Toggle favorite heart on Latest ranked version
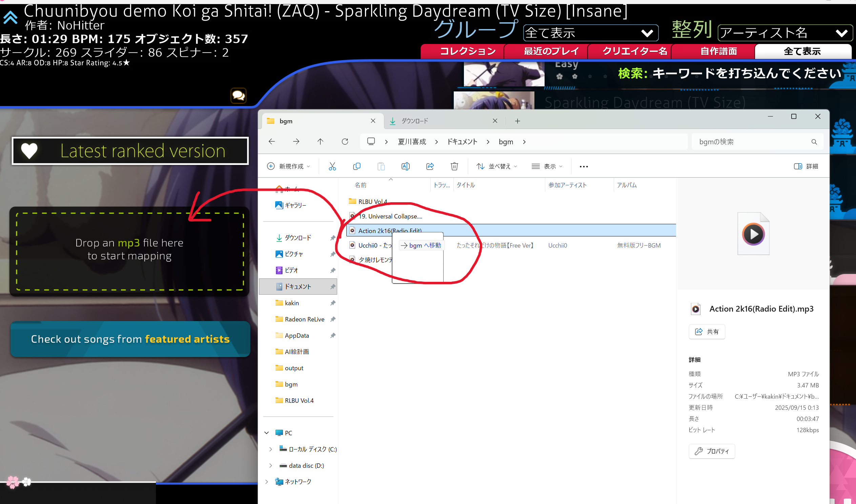 tap(29, 151)
